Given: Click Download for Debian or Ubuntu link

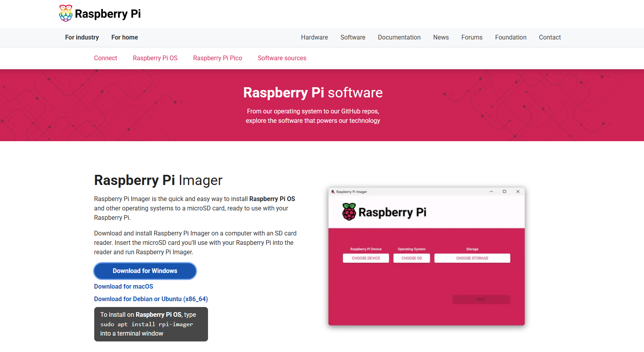Looking at the screenshot, I should [x=151, y=299].
